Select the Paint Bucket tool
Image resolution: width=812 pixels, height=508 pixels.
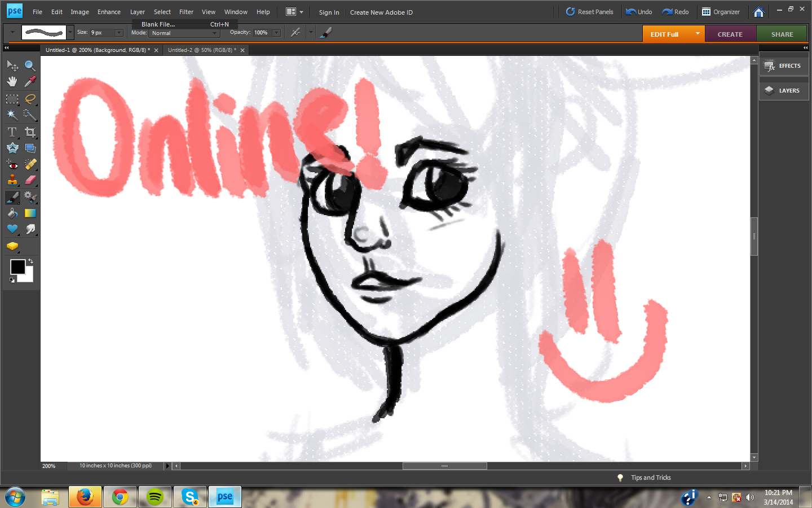click(12, 213)
